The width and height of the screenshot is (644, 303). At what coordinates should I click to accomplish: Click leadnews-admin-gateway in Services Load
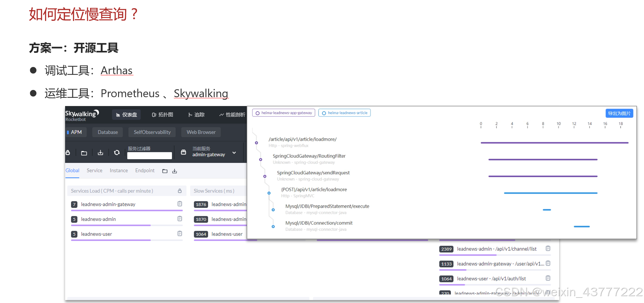coord(108,204)
